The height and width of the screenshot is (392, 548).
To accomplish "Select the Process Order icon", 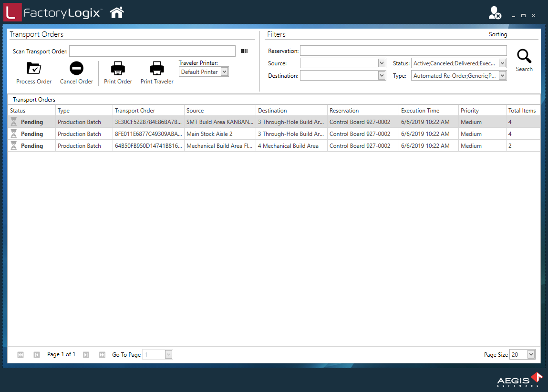I will pyautogui.click(x=33, y=68).
